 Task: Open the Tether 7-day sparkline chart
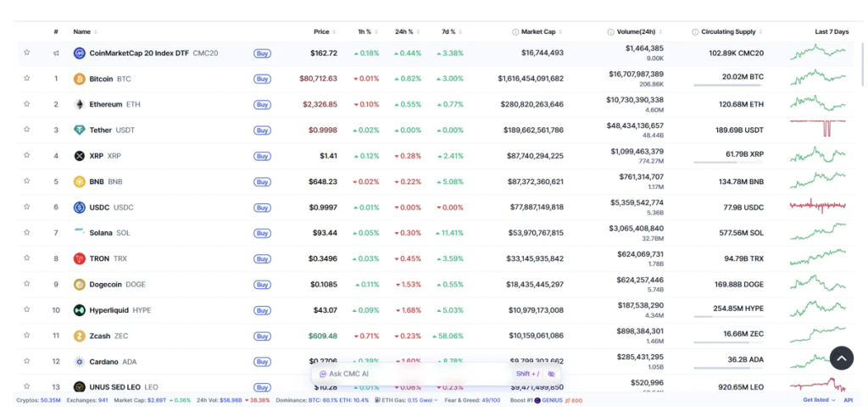coord(818,128)
